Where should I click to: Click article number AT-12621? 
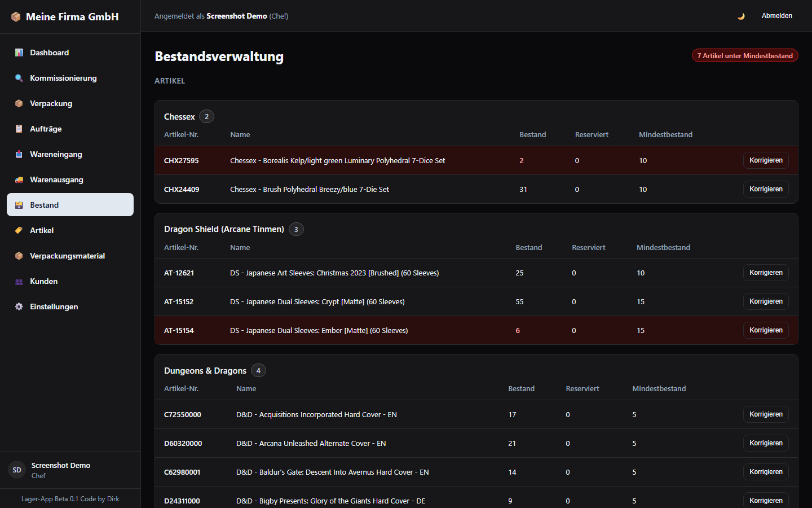click(179, 273)
